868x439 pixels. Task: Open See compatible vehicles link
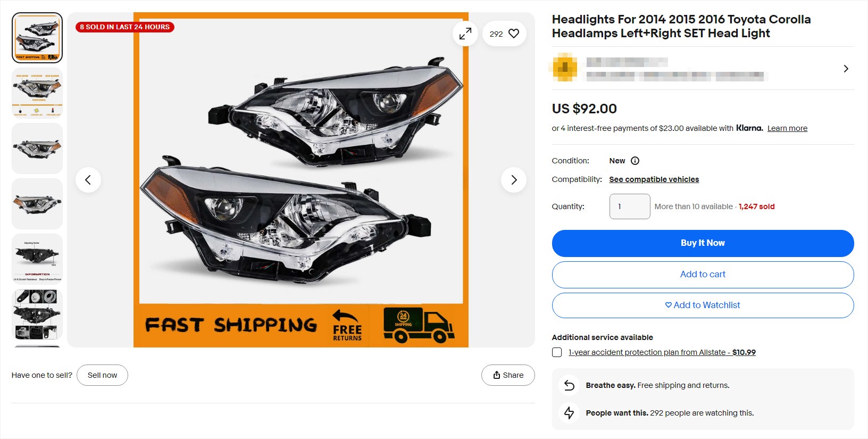[654, 179]
